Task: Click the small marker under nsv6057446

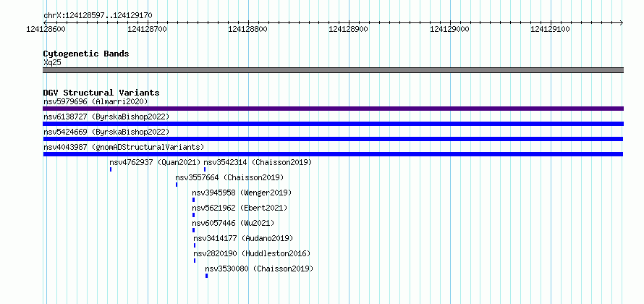Action: pyautogui.click(x=193, y=230)
